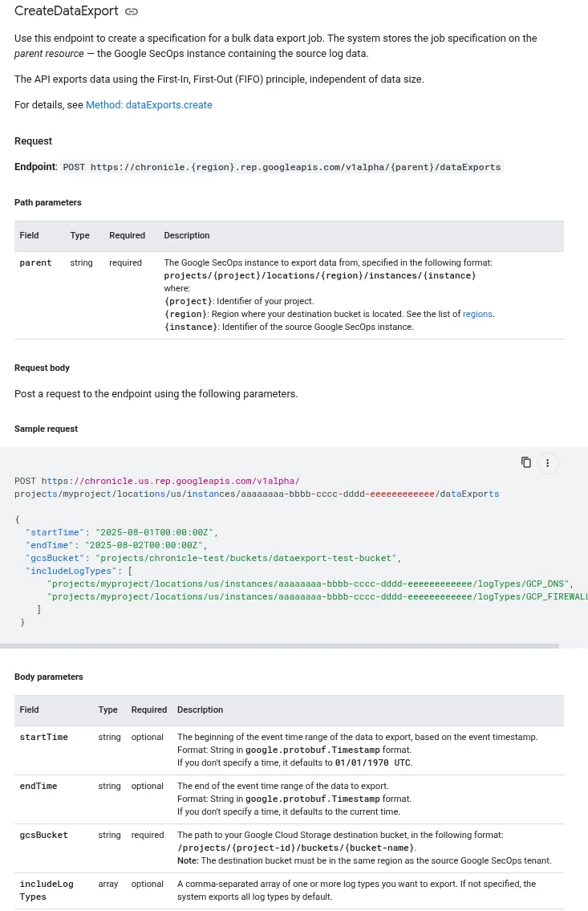Screen dimensions: 588x911
Task: Click the parent field cell
Action: click(x=35, y=262)
